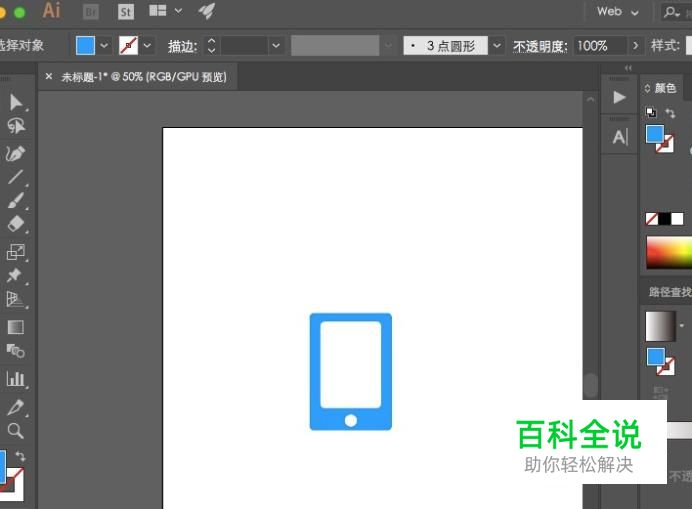Click the gradient preview swatch
Viewport: 692px width, 509px height.
pyautogui.click(x=661, y=326)
